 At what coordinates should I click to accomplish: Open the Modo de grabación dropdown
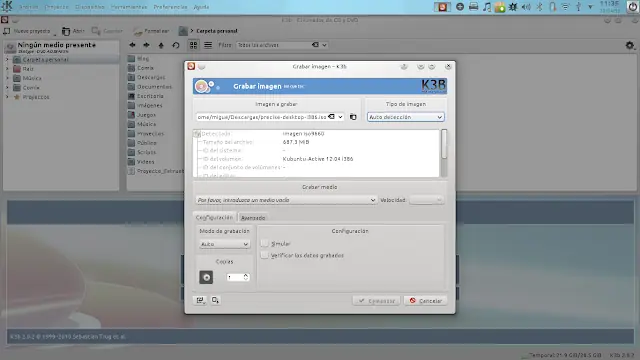pyautogui.click(x=224, y=244)
